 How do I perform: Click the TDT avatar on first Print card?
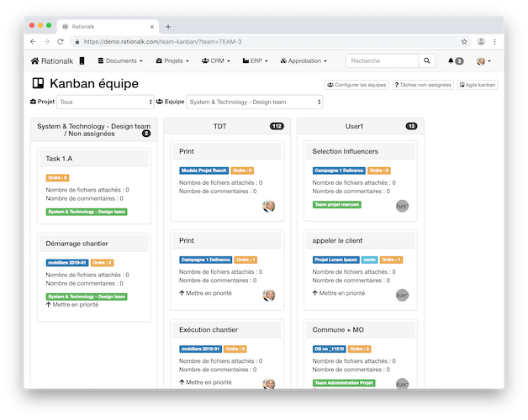269,207
